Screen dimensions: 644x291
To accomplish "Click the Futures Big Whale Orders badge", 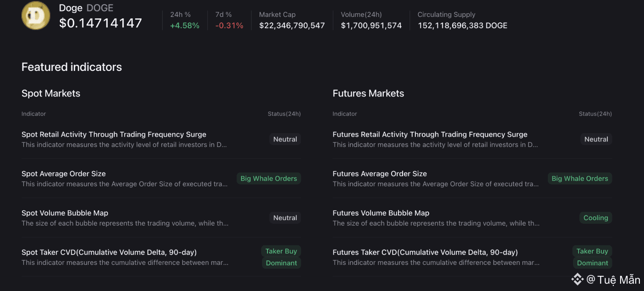I will 579,178.
